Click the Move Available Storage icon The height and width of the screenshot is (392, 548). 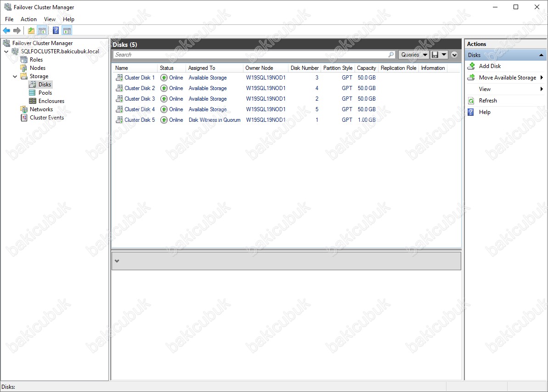[471, 78]
